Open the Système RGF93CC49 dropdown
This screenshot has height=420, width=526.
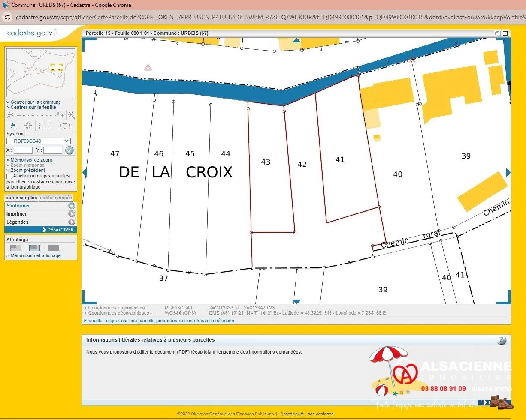click(x=38, y=141)
